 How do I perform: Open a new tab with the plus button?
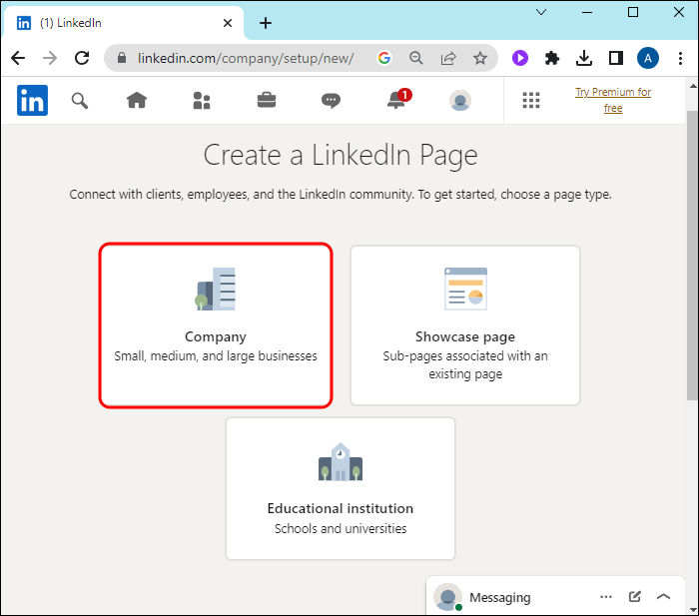pyautogui.click(x=266, y=23)
